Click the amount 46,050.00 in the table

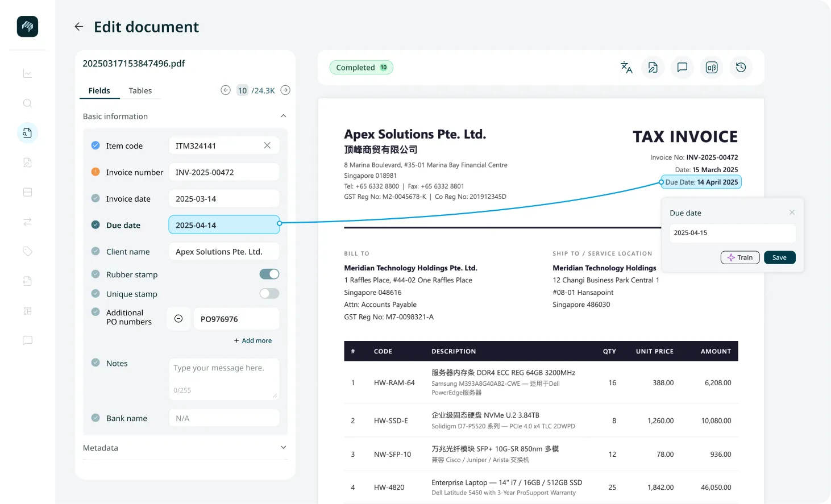pos(716,488)
